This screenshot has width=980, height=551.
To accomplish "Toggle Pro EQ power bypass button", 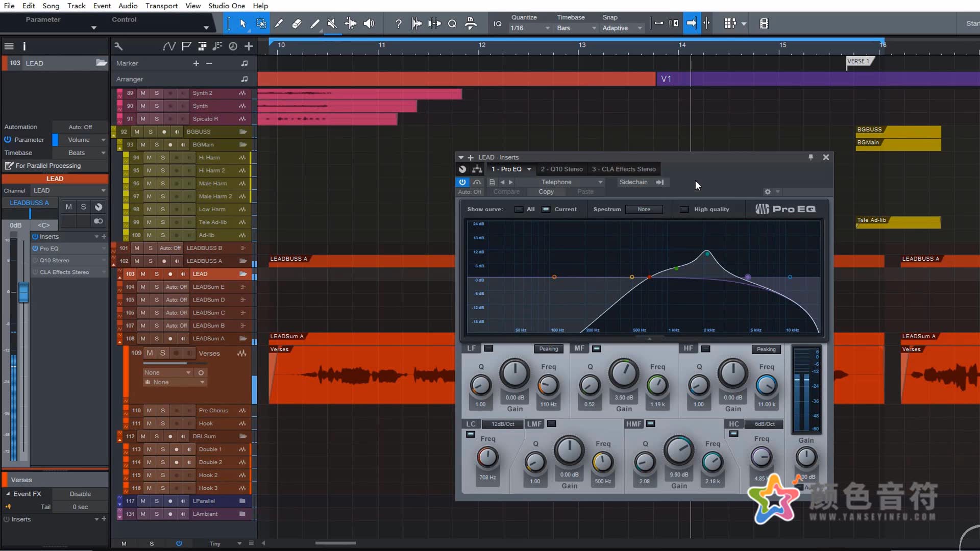I will 462,182.
